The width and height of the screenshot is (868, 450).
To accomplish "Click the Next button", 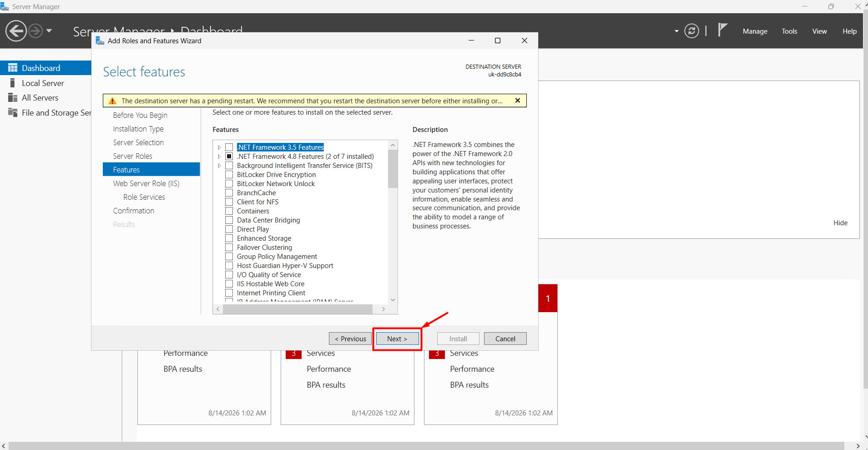I will pyautogui.click(x=397, y=339).
